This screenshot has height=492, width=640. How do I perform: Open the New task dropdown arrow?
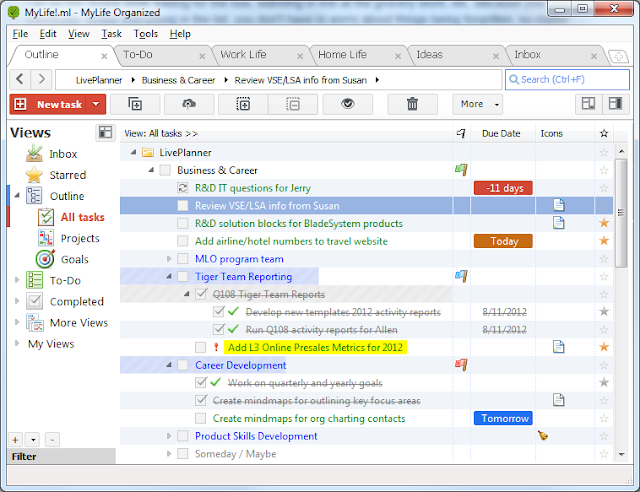pos(96,105)
